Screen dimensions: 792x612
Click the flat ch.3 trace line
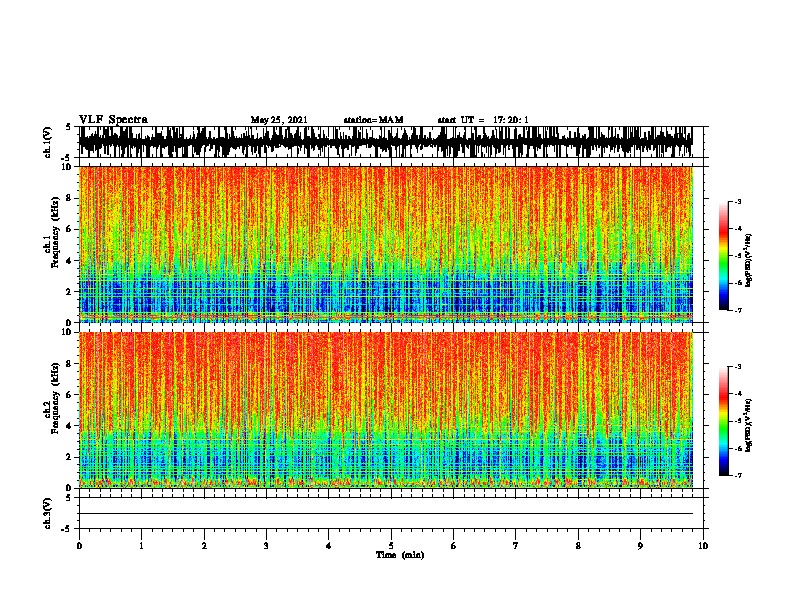pos(386,514)
